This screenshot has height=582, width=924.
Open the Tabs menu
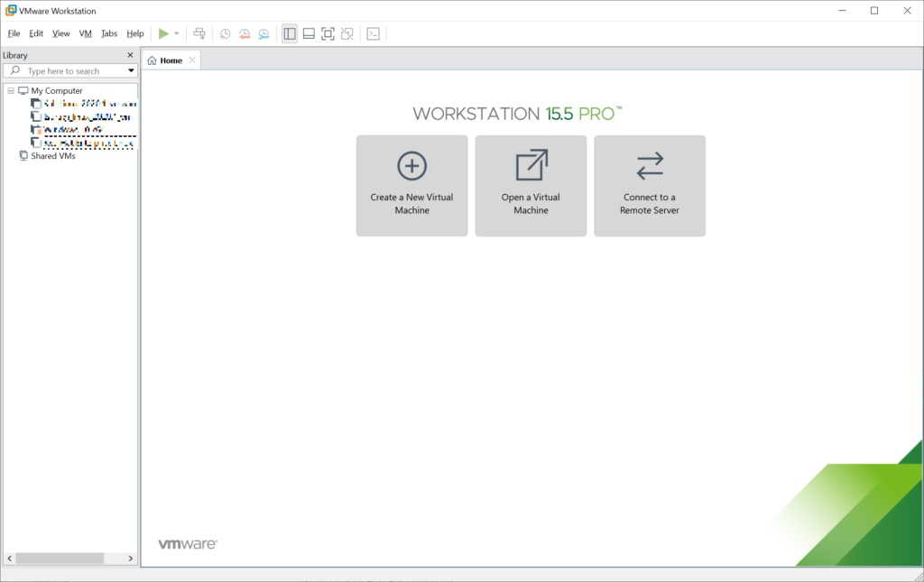pos(109,33)
